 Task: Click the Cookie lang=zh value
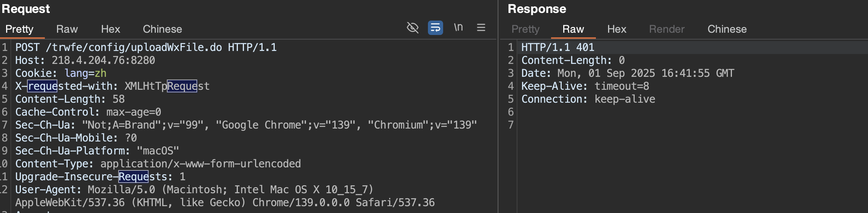[85, 73]
